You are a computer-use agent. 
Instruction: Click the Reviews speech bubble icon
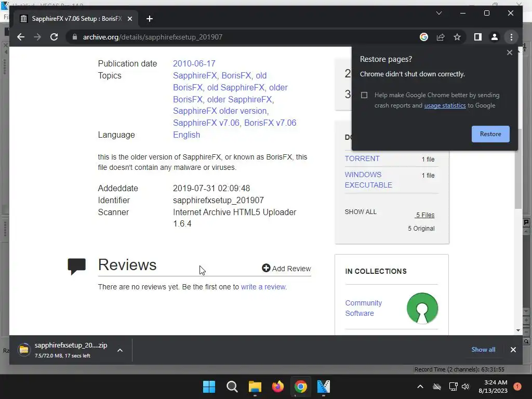(x=77, y=267)
